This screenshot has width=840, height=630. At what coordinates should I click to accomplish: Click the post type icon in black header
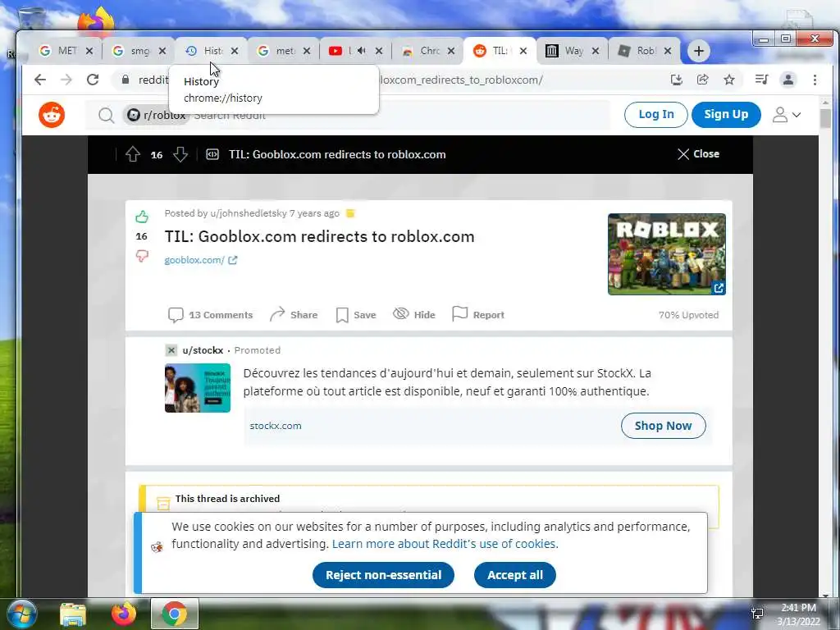(212, 154)
